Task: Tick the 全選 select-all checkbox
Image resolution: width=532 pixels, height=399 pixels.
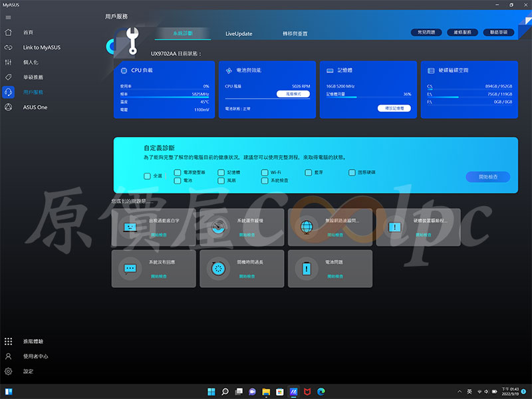Action: tap(147, 176)
